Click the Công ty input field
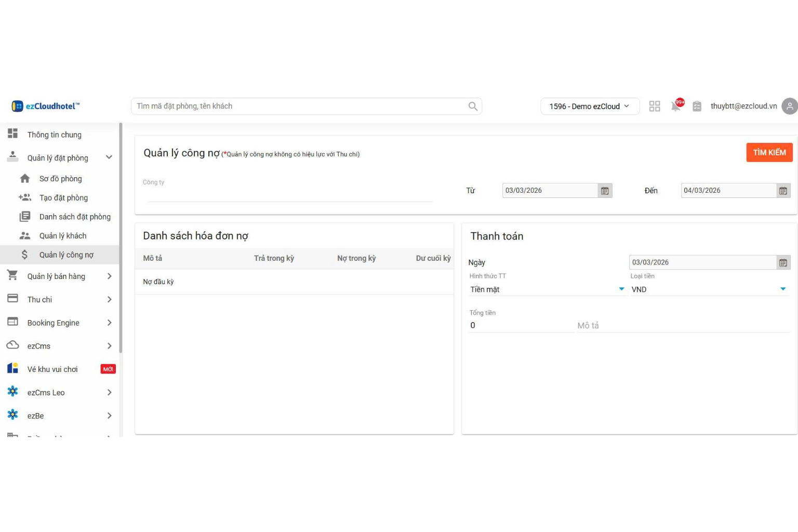Image resolution: width=798 pixels, height=532 pixels. 289,195
